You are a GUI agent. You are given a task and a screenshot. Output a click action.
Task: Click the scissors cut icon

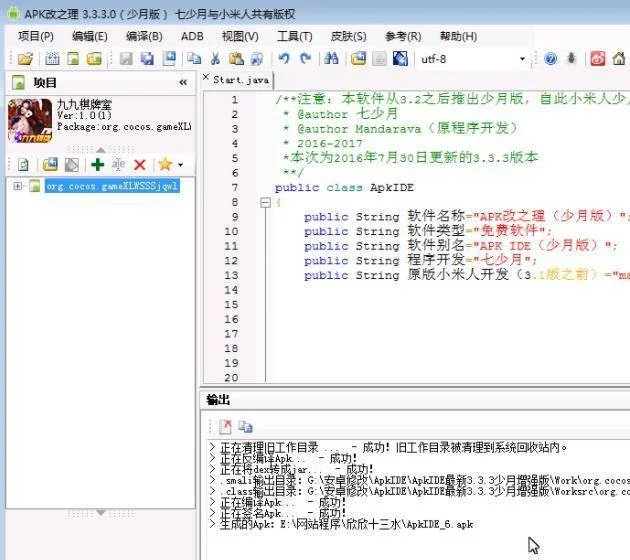pos(214,59)
